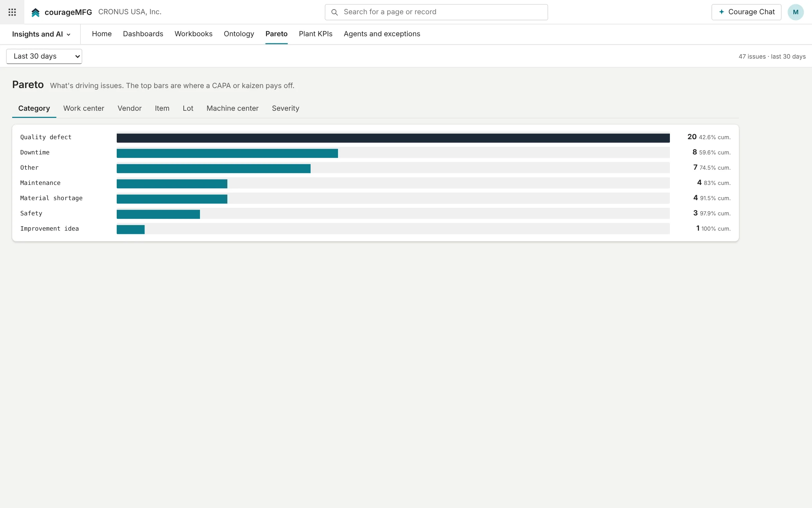Open Agents and exceptions
Screen dimensions: 812x508
pos(382,34)
